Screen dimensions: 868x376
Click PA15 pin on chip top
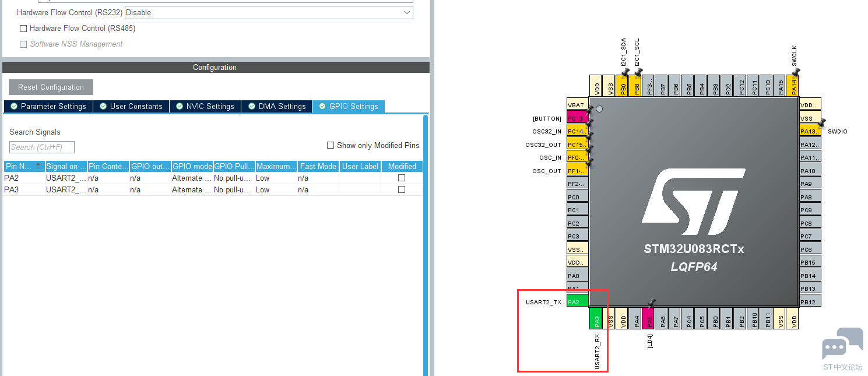[779, 85]
